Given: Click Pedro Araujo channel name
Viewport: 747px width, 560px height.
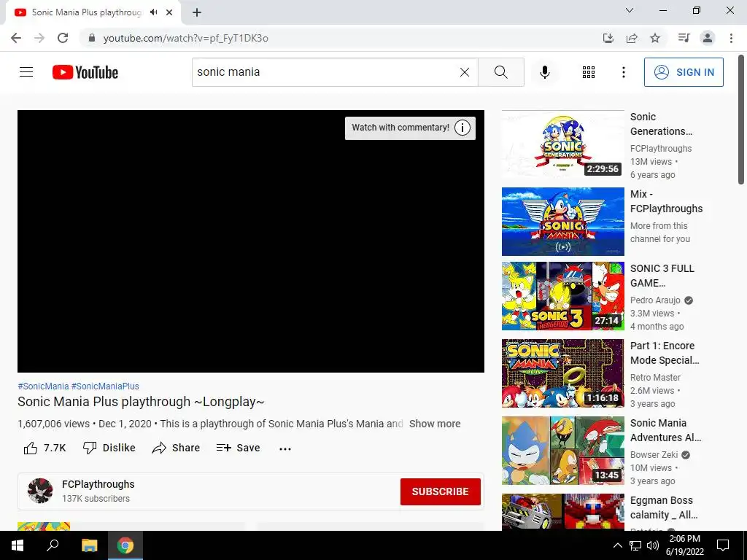Looking at the screenshot, I should [655, 300].
